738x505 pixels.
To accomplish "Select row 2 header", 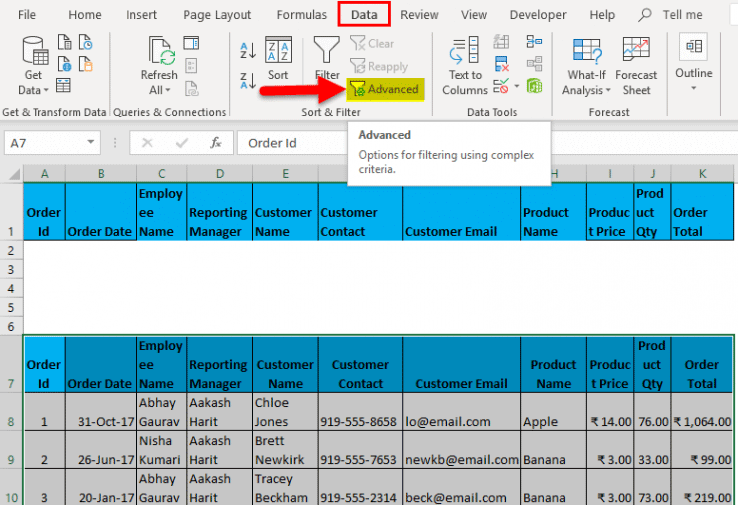I will (x=11, y=250).
